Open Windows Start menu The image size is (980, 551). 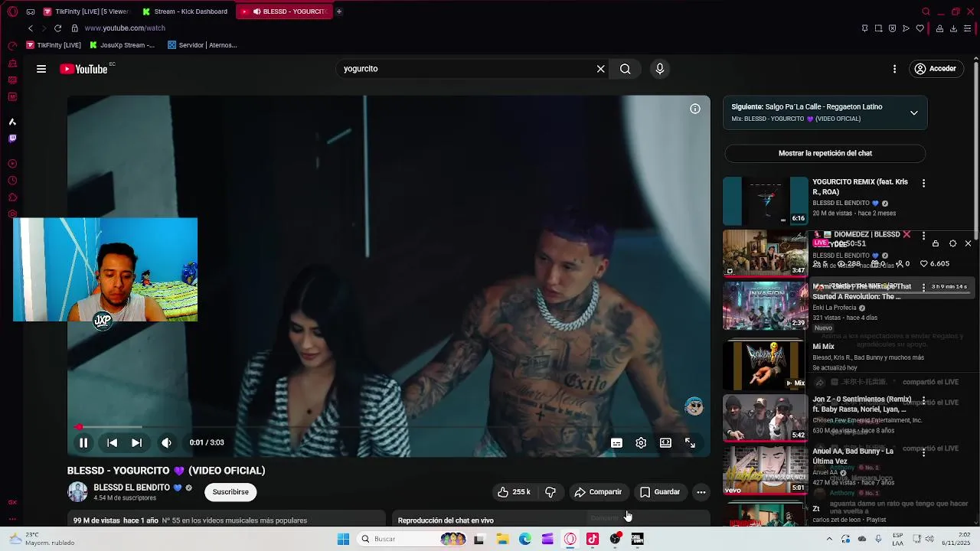pos(344,539)
